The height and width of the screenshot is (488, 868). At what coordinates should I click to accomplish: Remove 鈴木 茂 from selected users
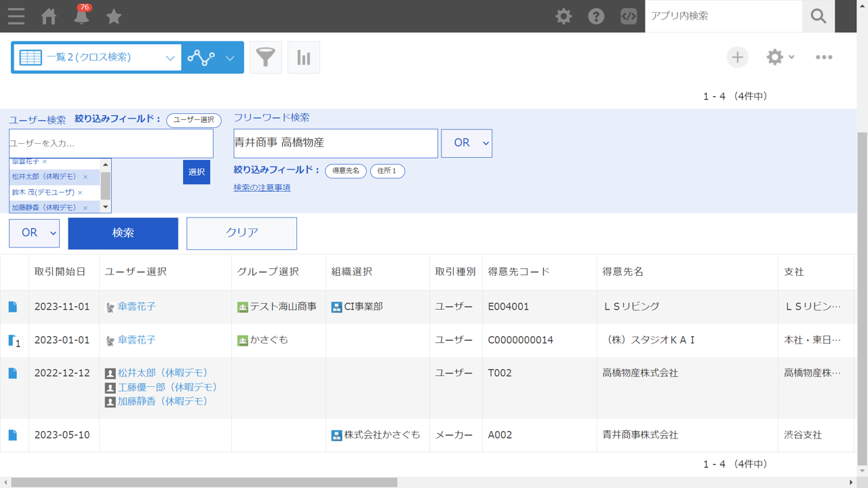tap(80, 192)
